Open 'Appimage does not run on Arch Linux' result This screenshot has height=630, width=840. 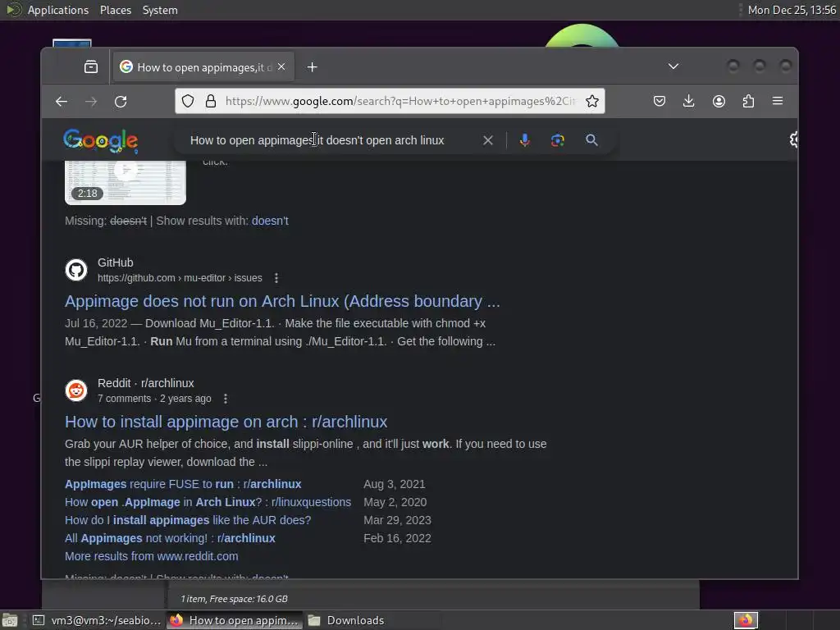(282, 301)
